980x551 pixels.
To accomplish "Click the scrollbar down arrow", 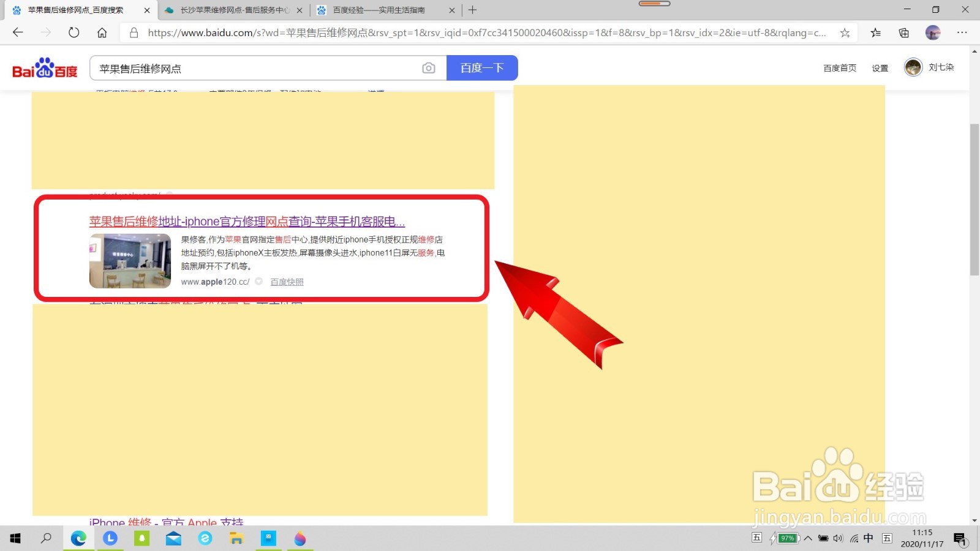I will pyautogui.click(x=974, y=520).
